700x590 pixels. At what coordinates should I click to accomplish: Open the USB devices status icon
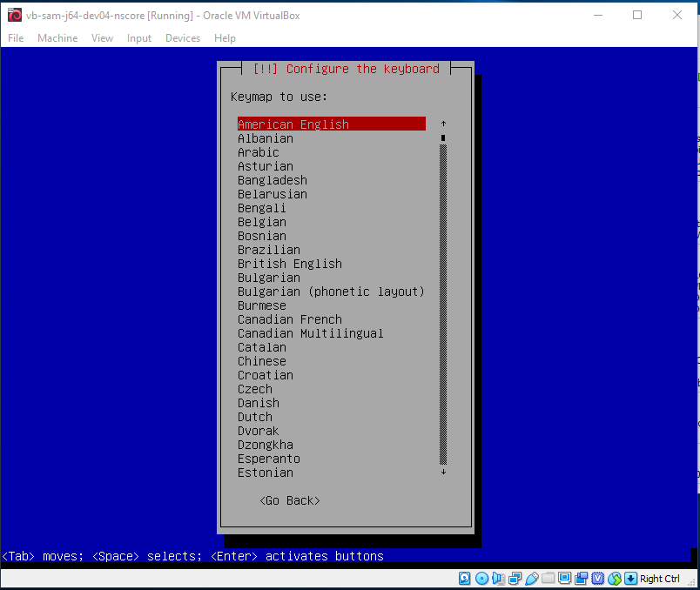point(531,579)
